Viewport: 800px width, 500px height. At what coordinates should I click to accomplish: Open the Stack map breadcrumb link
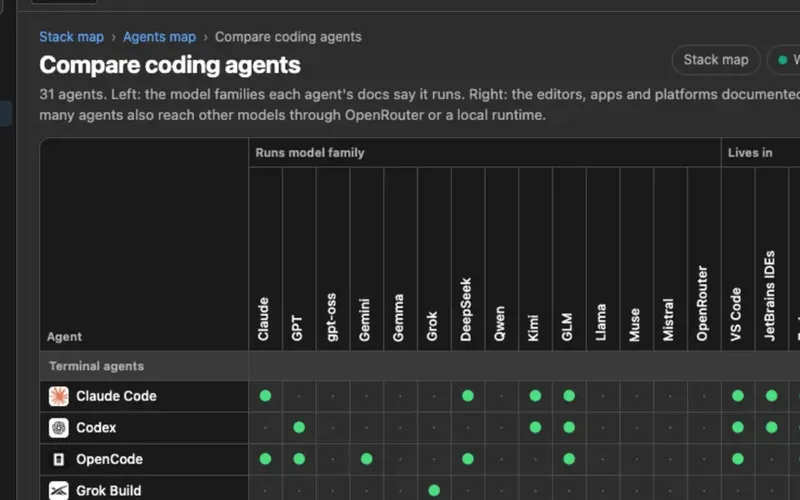[71, 37]
